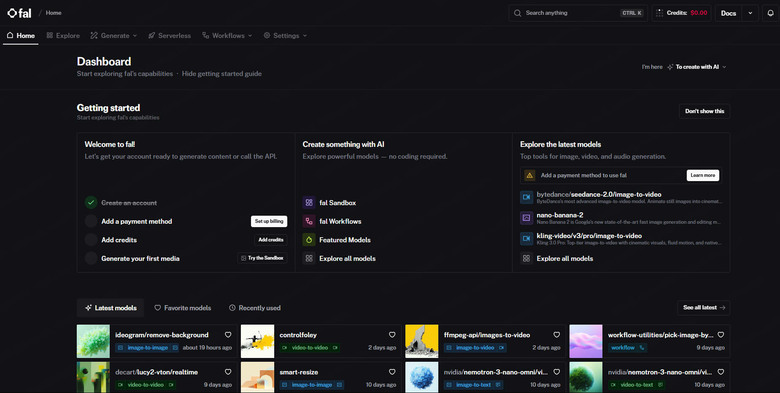Favorite the nemotron-3 image-to-text model heart
The image size is (780, 393).
point(557,372)
